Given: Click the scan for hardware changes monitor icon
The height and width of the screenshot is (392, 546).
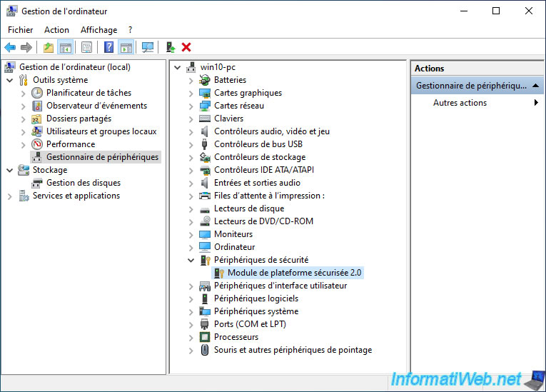Looking at the screenshot, I should pyautogui.click(x=148, y=47).
